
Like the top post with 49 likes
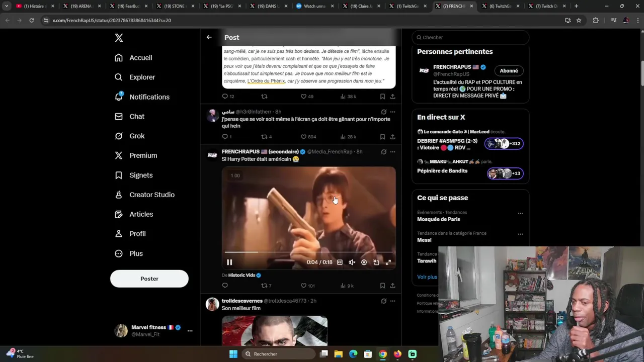(x=306, y=97)
